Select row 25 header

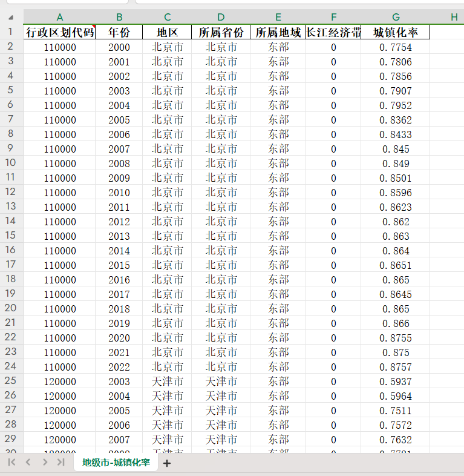11,381
